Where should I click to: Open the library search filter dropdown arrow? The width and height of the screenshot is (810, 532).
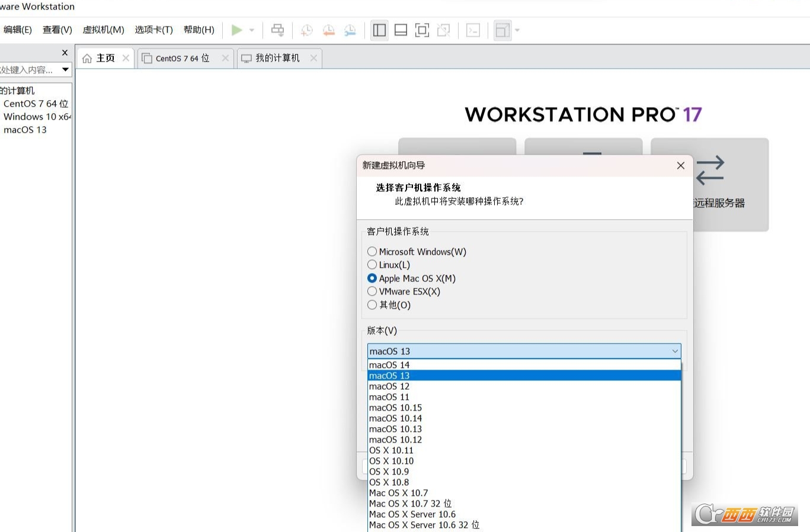tap(65, 69)
